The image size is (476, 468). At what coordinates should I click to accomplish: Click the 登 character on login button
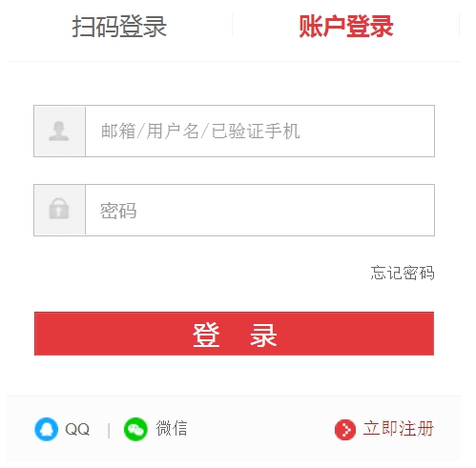point(206,335)
